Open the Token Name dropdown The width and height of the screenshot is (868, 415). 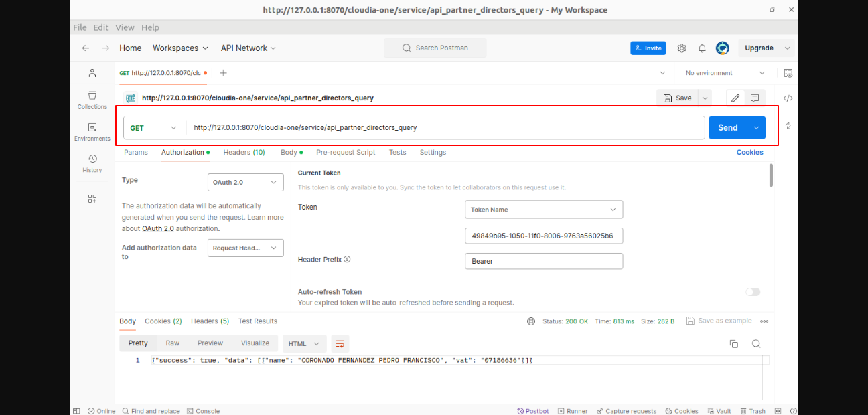pyautogui.click(x=544, y=210)
